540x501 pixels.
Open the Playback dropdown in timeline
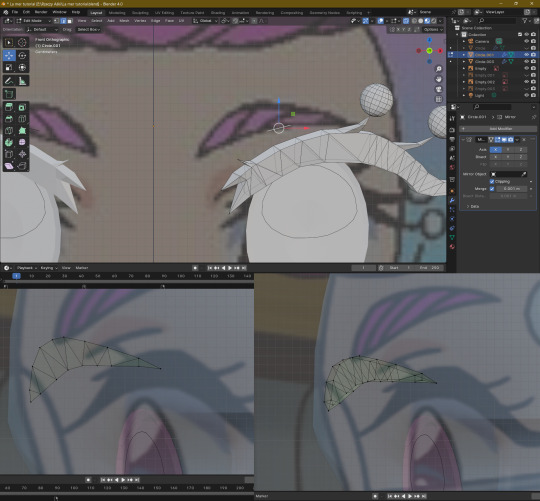[27, 268]
